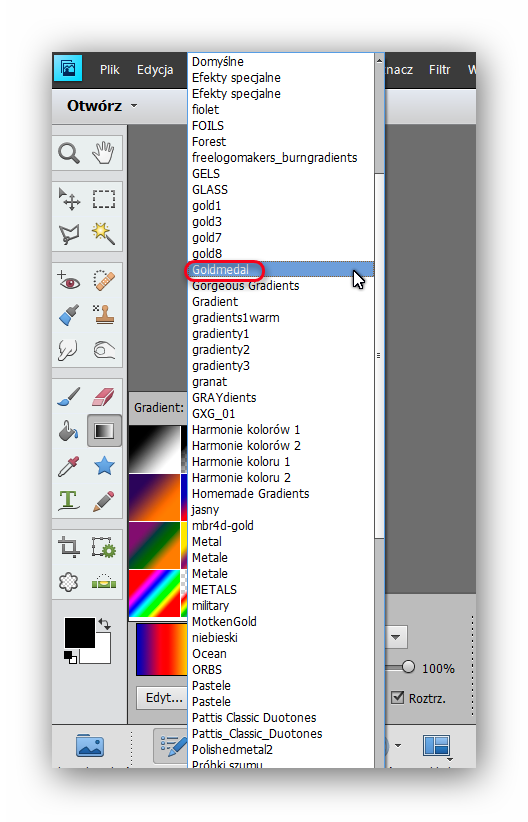Image resolution: width=528 pixels, height=822 pixels.
Task: Select Homemade Gradients entry
Action: coord(281,493)
